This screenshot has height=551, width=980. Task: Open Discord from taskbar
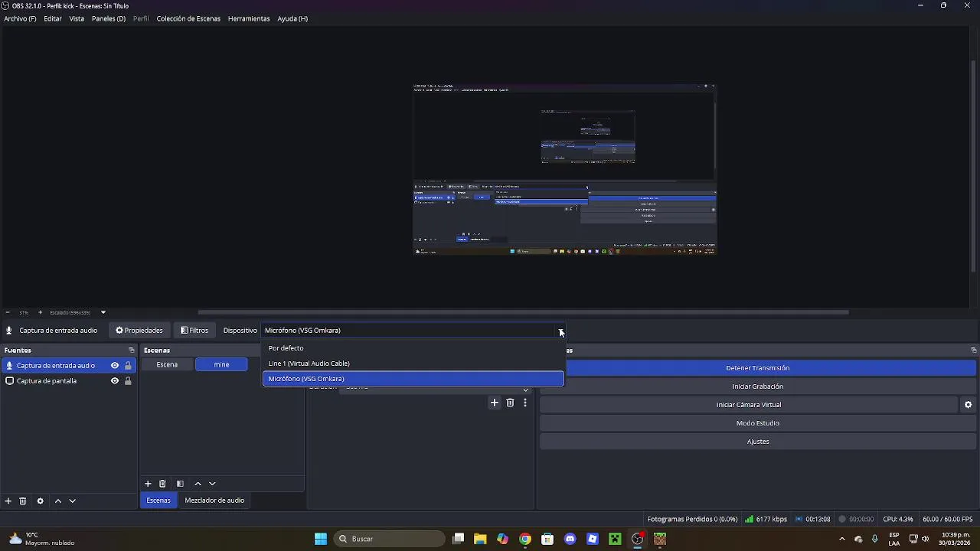(x=570, y=539)
